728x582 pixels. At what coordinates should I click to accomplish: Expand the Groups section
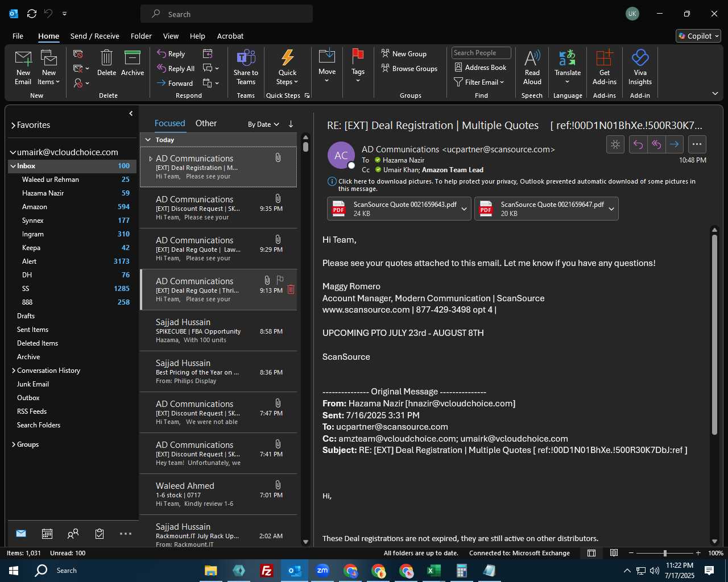14,444
